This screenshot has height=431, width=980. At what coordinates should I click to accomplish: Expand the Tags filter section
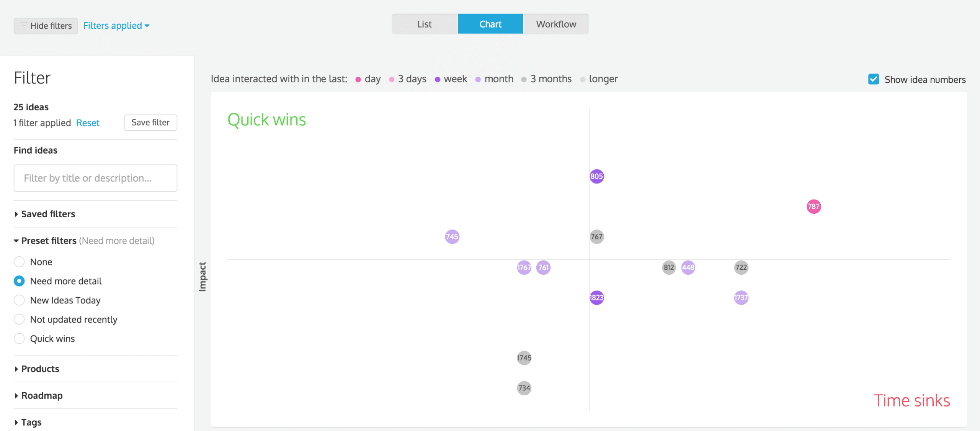coord(28,423)
